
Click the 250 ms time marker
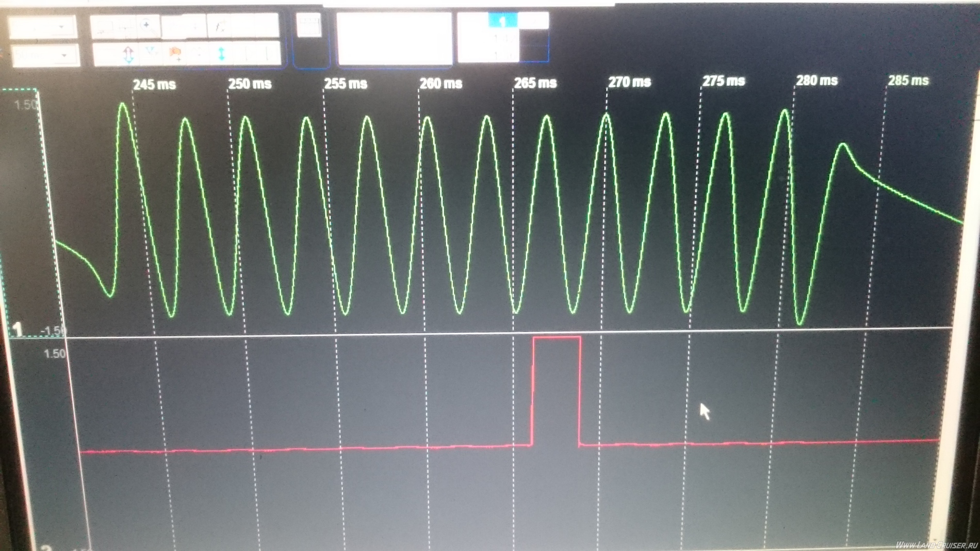pos(250,84)
